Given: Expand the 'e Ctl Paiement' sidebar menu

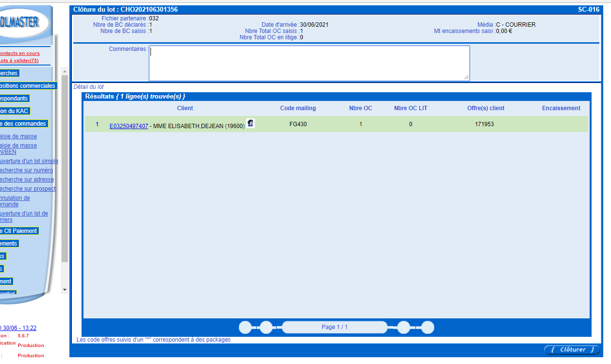Looking at the screenshot, I should [x=19, y=231].
